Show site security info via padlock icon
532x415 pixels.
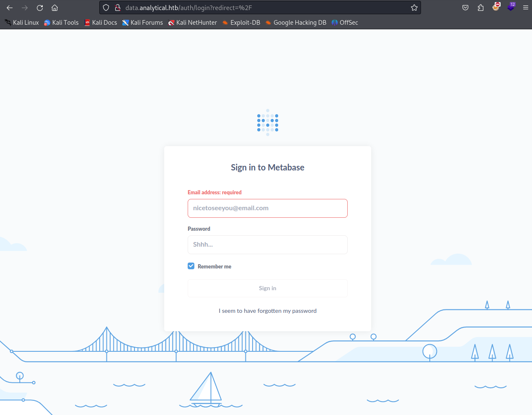pyautogui.click(x=118, y=8)
